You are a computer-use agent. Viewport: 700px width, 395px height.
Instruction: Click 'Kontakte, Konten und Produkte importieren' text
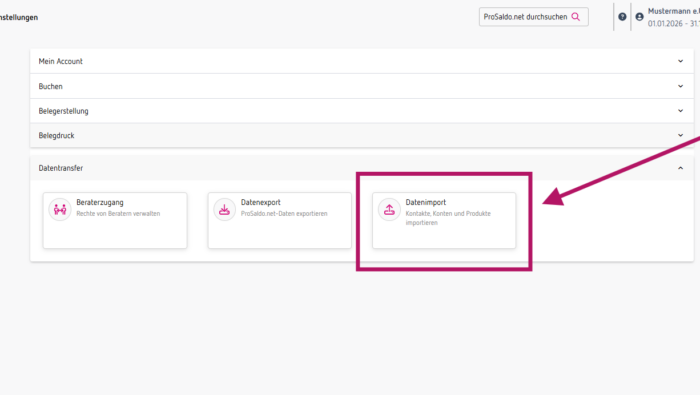pyautogui.click(x=448, y=218)
